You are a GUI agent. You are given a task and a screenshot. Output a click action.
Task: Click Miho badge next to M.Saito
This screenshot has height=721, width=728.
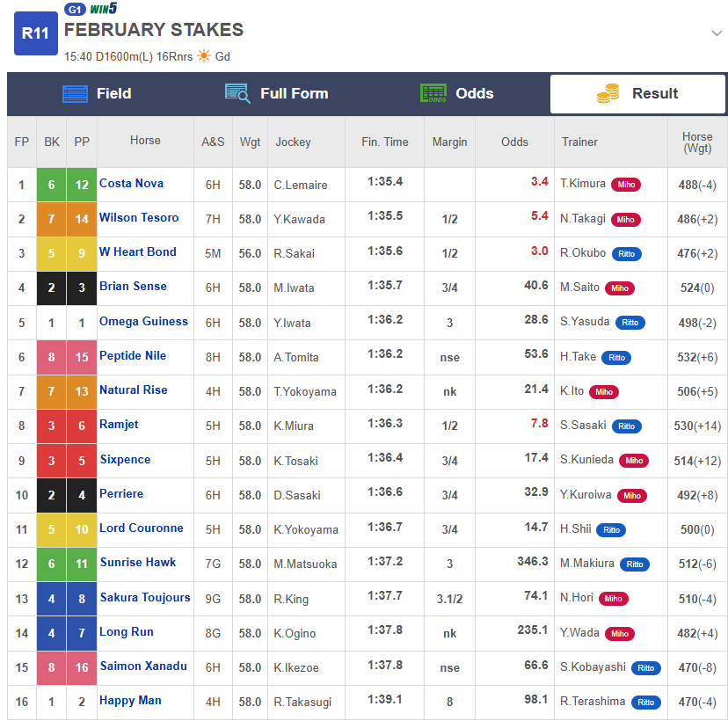620,288
